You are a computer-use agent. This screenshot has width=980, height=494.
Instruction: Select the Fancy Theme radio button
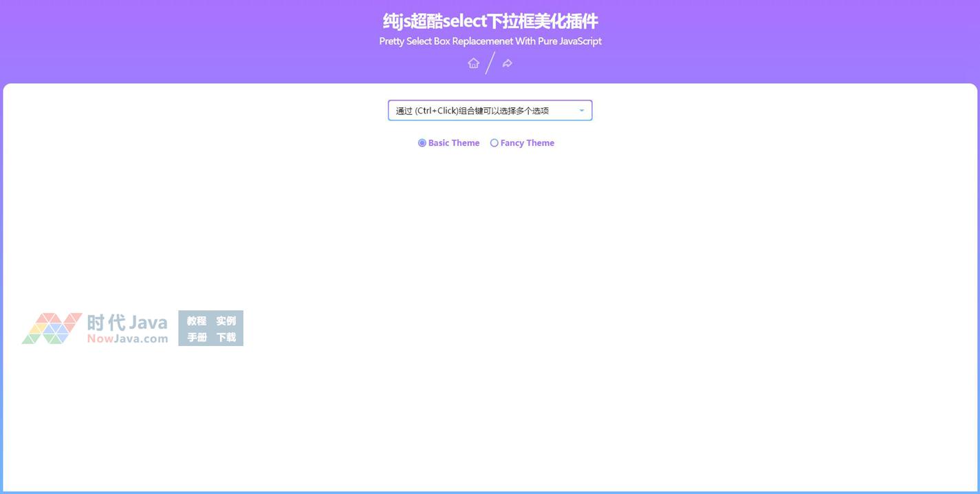[x=494, y=143]
